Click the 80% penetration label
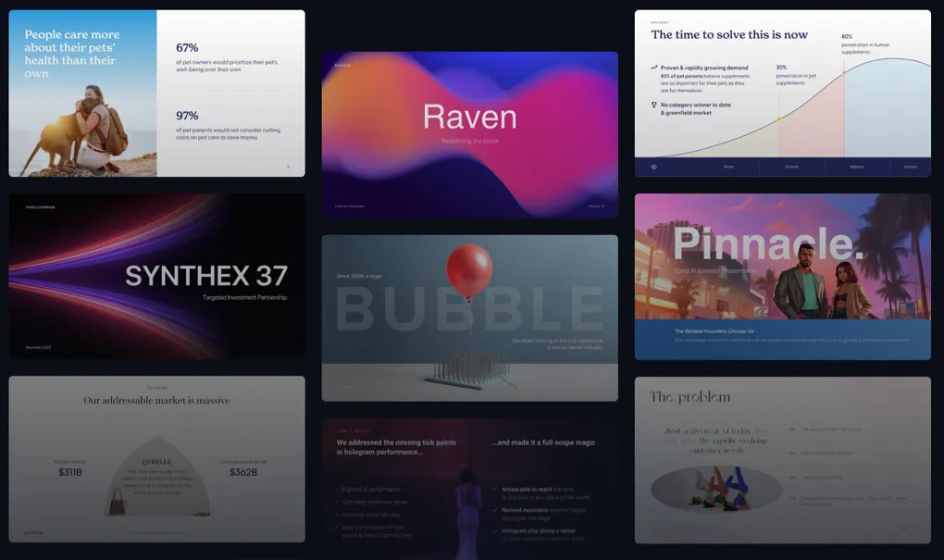The width and height of the screenshot is (944, 560). tap(847, 37)
